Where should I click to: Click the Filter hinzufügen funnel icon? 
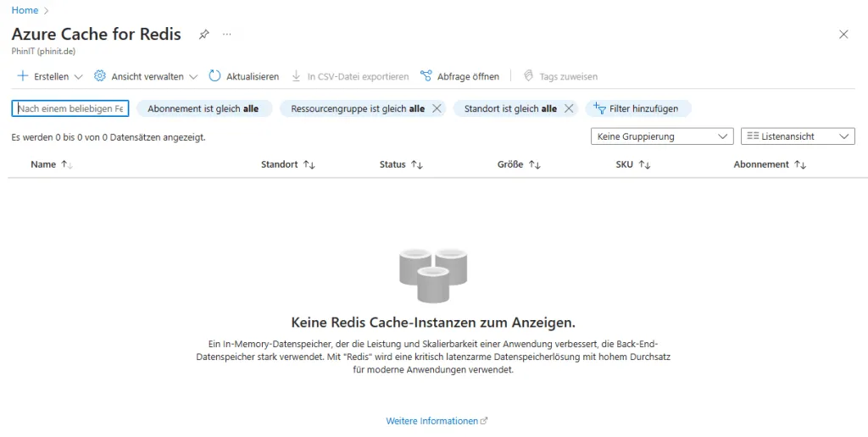point(599,108)
